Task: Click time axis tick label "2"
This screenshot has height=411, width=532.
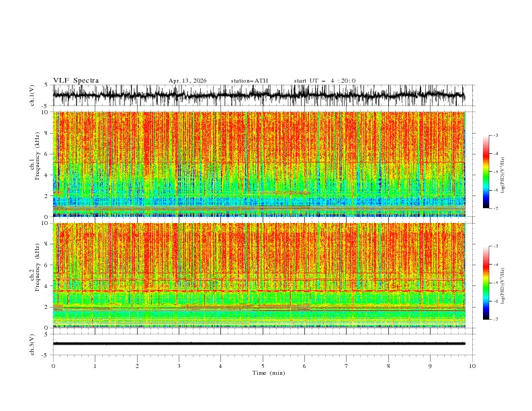Action: pyautogui.click(x=138, y=366)
